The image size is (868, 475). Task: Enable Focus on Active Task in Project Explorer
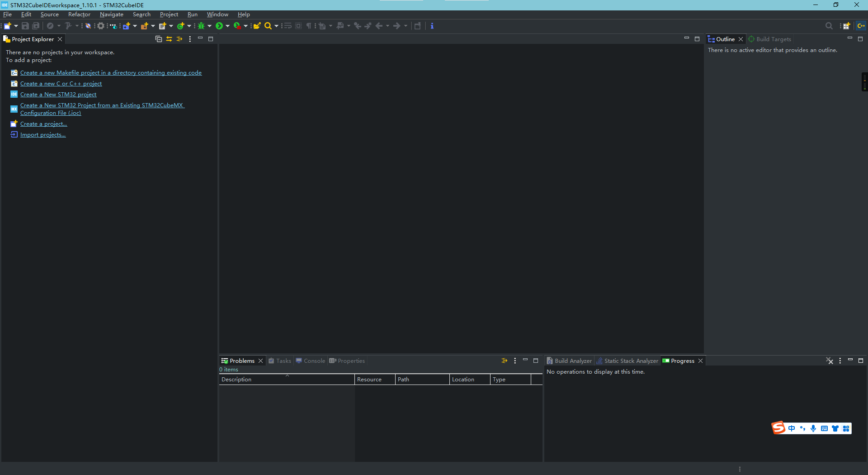coord(179,40)
